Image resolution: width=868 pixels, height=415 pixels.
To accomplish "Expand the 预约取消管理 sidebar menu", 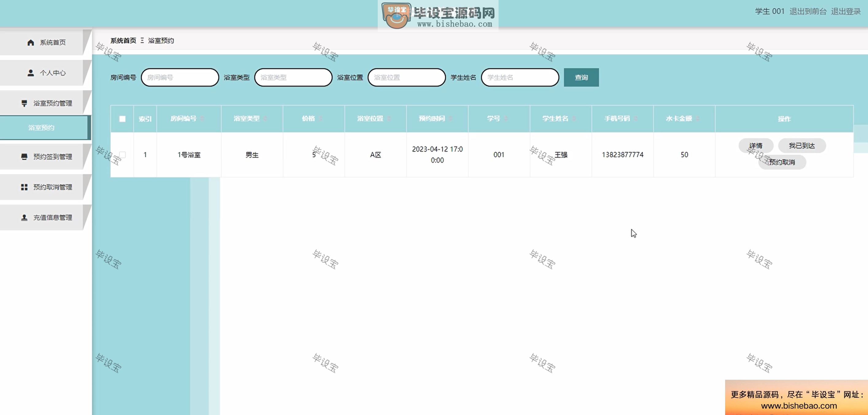I will coord(46,187).
